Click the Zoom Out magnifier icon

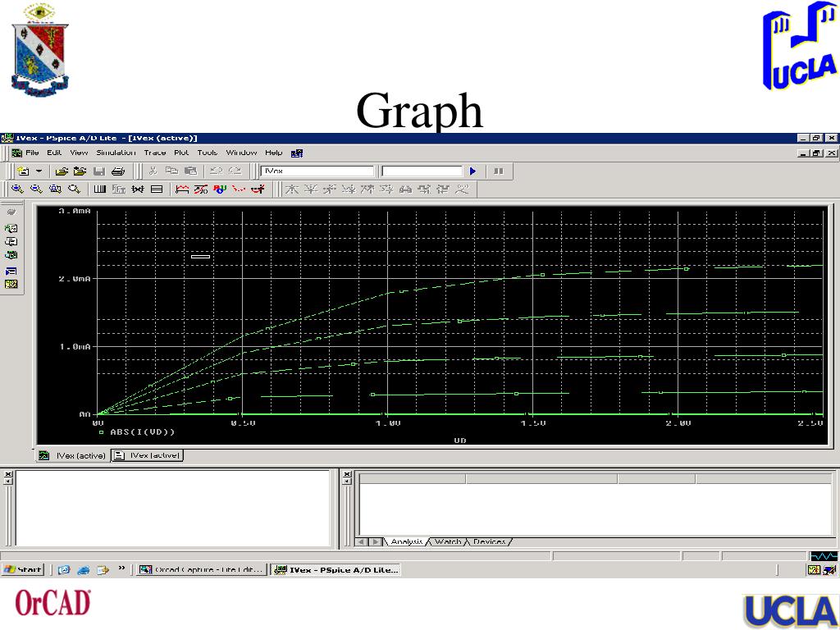(x=36, y=189)
